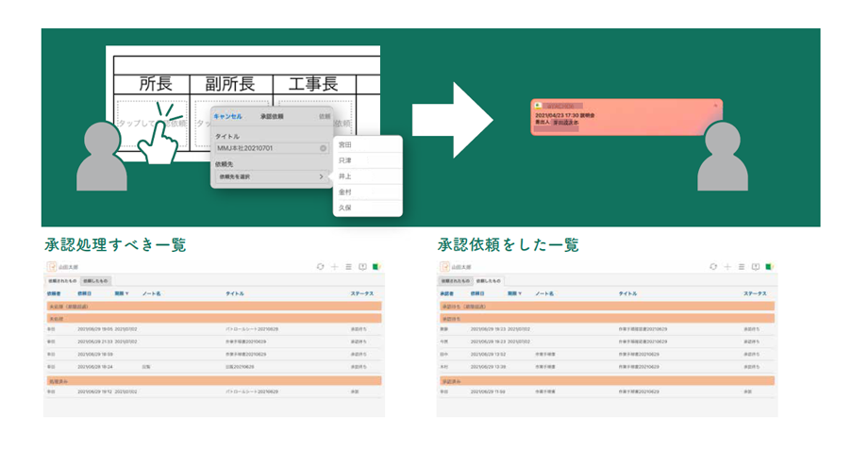Open 作業手順書20210629 row dated 21:33
The width and height of the screenshot is (868, 449).
[x=215, y=341]
